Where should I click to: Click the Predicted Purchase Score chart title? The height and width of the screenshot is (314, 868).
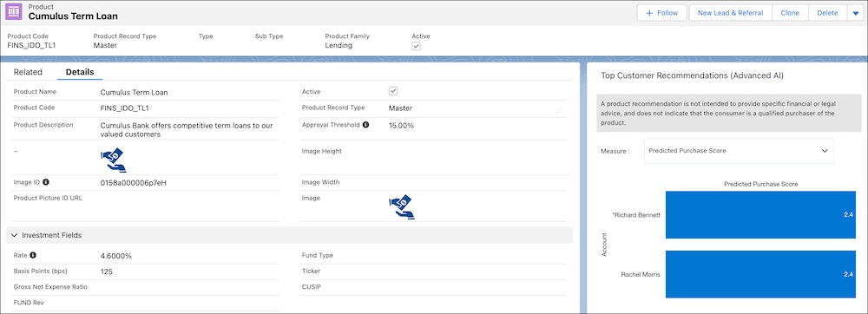pyautogui.click(x=760, y=184)
